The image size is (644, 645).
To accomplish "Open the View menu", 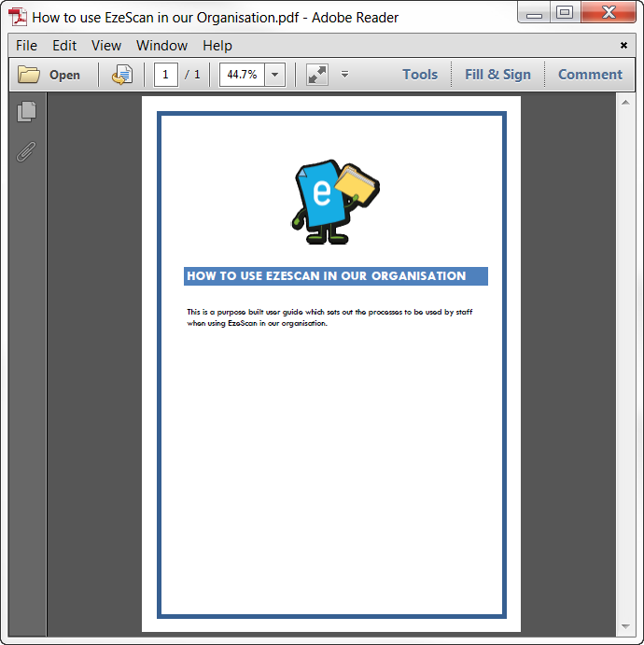I will tap(106, 46).
